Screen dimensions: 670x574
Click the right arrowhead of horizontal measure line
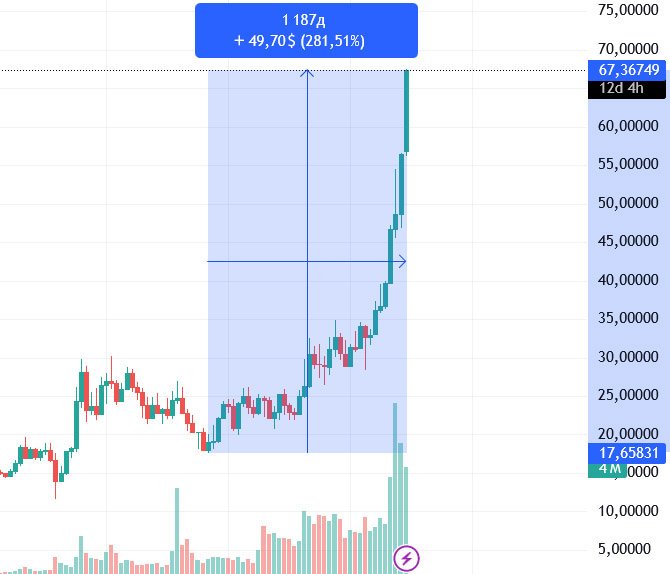pos(402,262)
